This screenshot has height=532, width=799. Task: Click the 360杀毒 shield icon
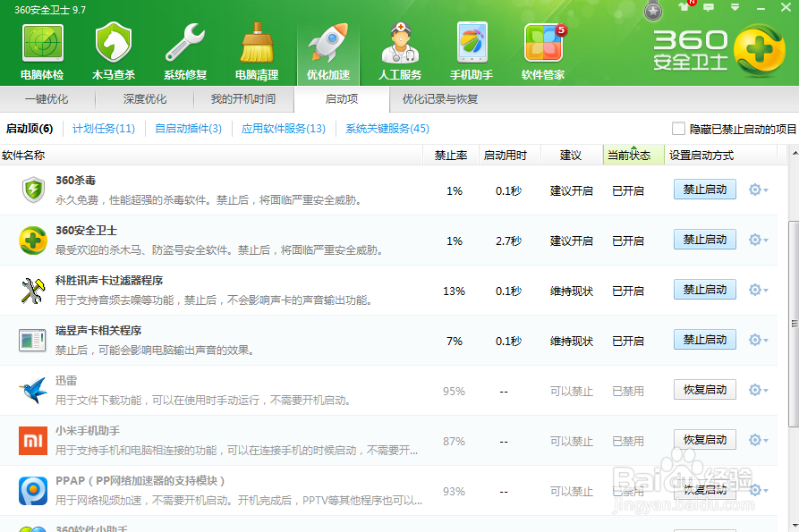point(34,190)
